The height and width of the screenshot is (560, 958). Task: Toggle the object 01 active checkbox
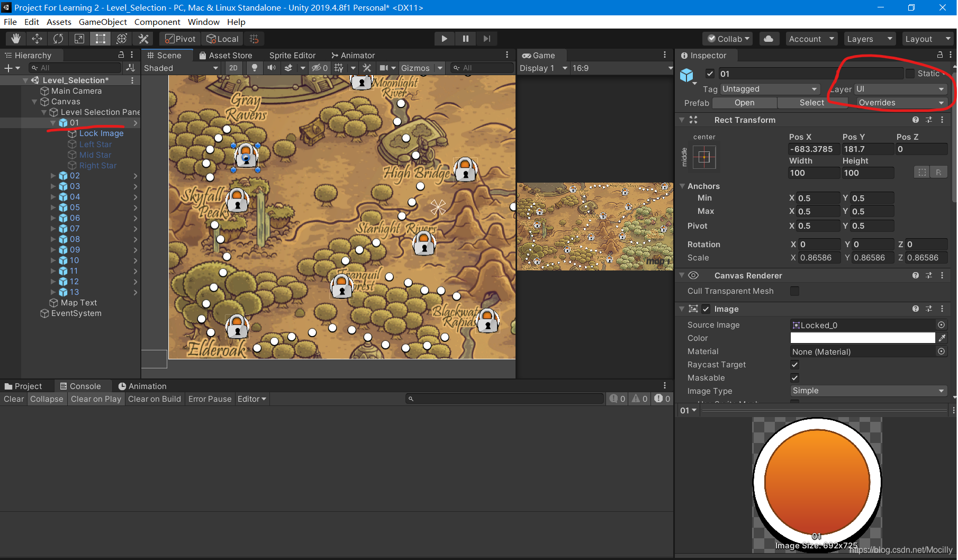[710, 74]
